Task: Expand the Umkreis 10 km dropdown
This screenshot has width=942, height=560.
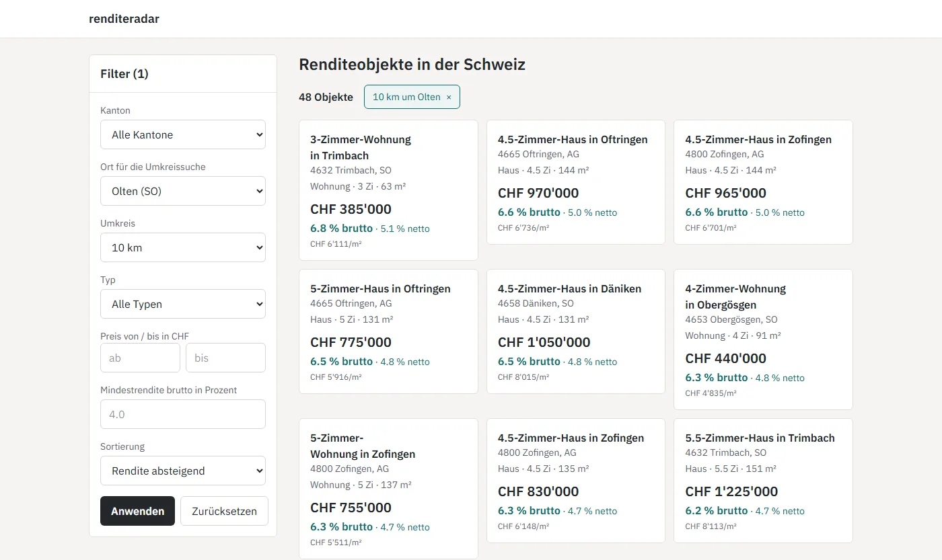Action: click(183, 247)
